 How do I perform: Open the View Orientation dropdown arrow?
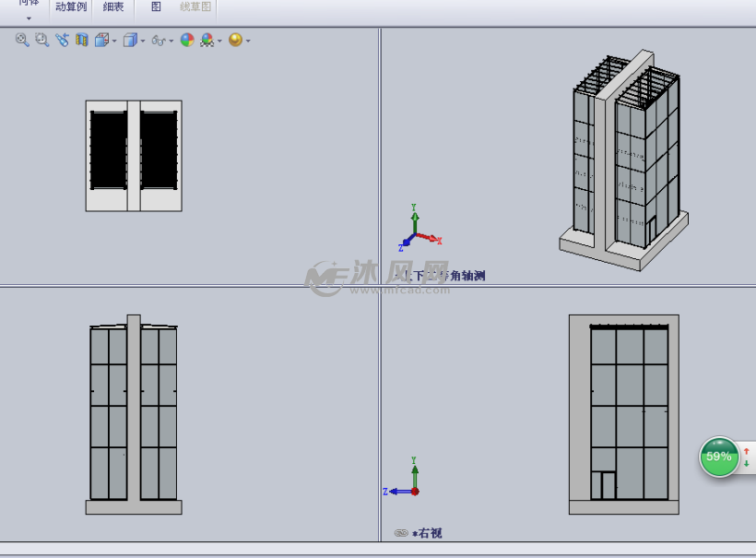click(x=113, y=41)
